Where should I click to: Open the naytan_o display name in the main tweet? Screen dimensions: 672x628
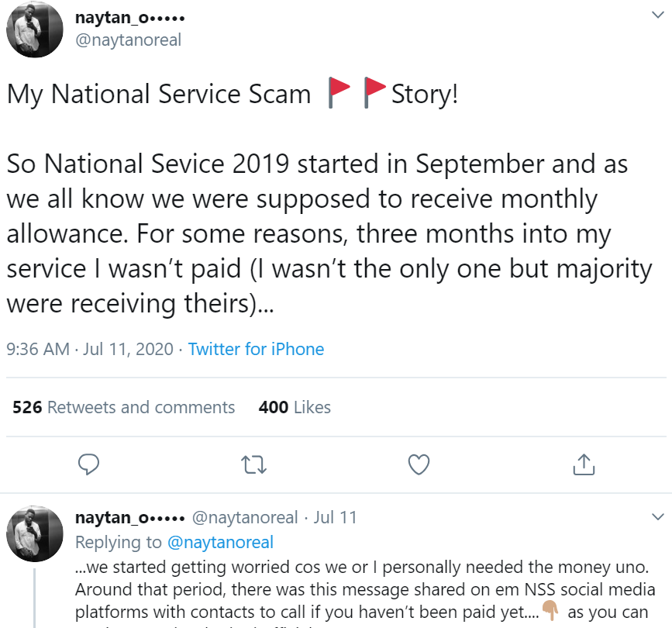click(129, 17)
